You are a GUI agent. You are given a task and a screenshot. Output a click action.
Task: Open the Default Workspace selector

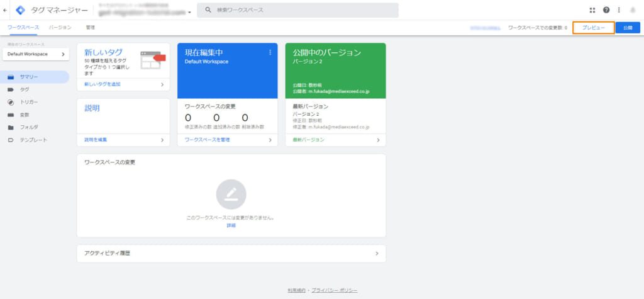click(36, 54)
